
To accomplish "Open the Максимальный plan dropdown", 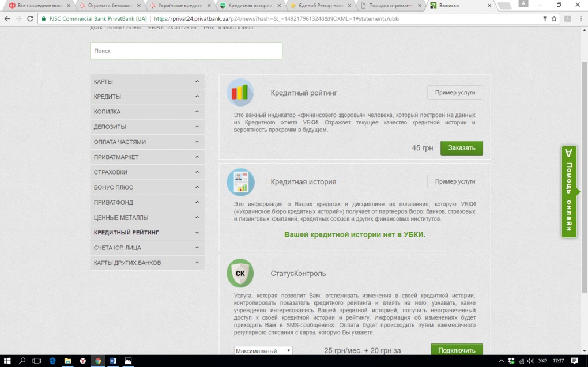I will point(263,350).
